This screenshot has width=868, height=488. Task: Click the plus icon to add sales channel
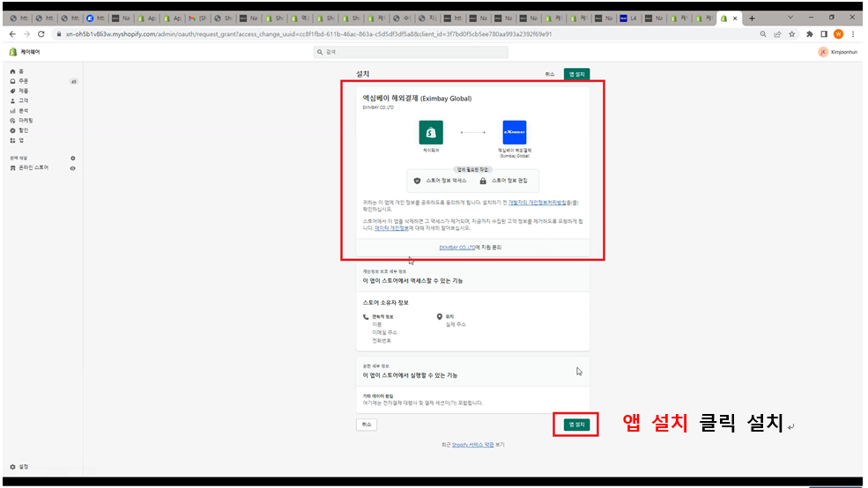pyautogui.click(x=72, y=159)
